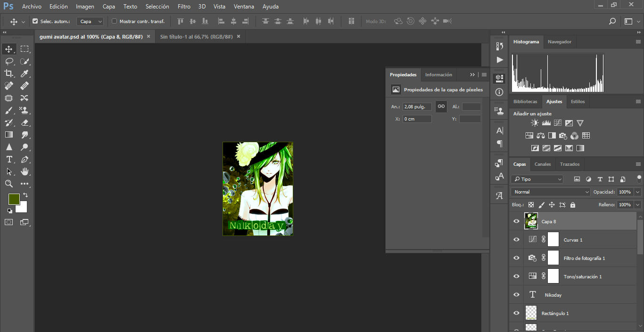Viewport: 644px width, 332px height.
Task: Select the Spot Healing Brush tool
Action: (x=9, y=86)
